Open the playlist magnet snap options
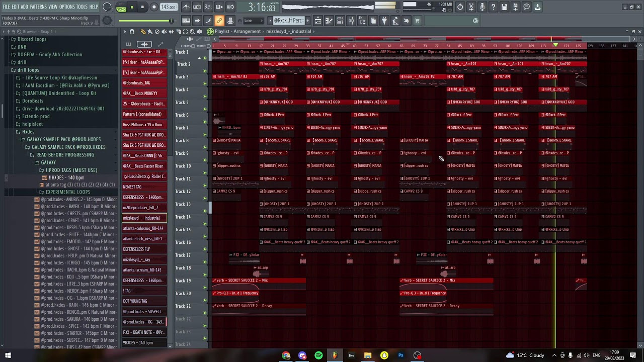The width and height of the screenshot is (644, 362). pos(132,32)
